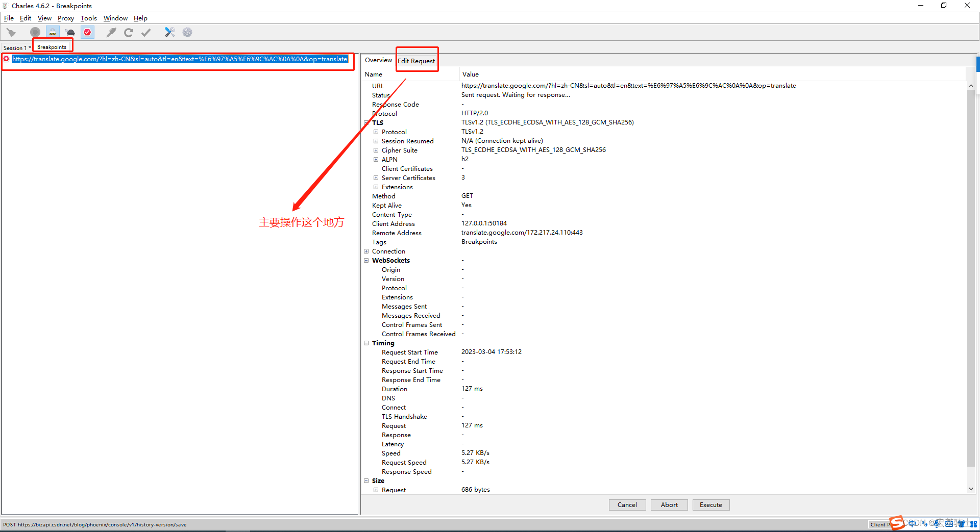Expand the Size Request row
This screenshot has width=980, height=532.
[x=376, y=490]
